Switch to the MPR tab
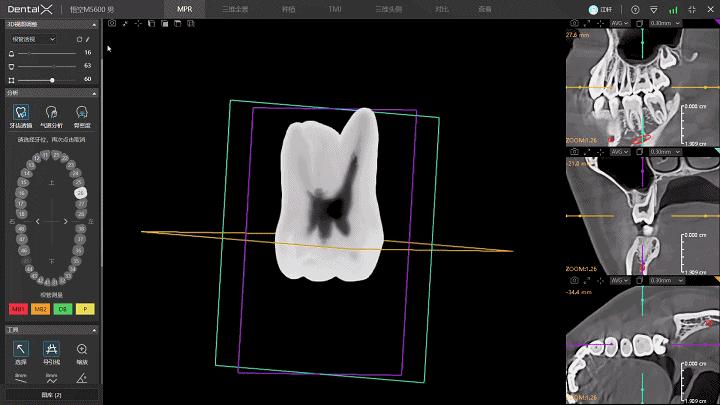 coord(185,9)
